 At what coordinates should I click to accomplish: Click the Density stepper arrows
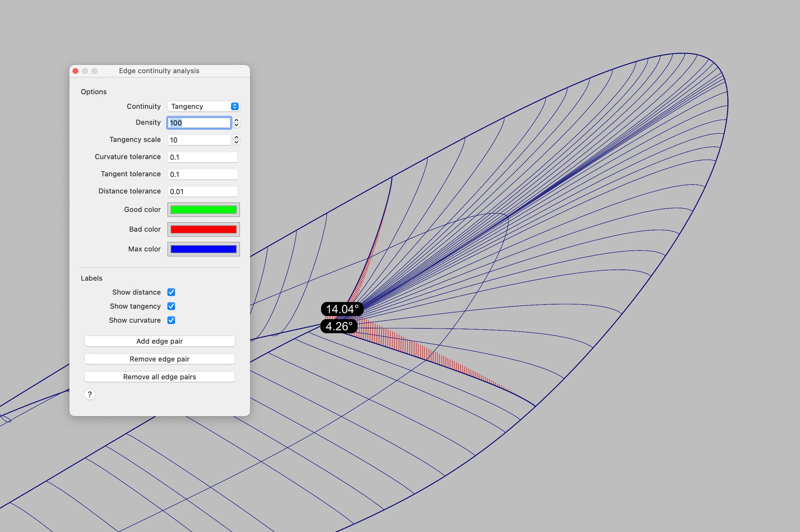pos(236,122)
